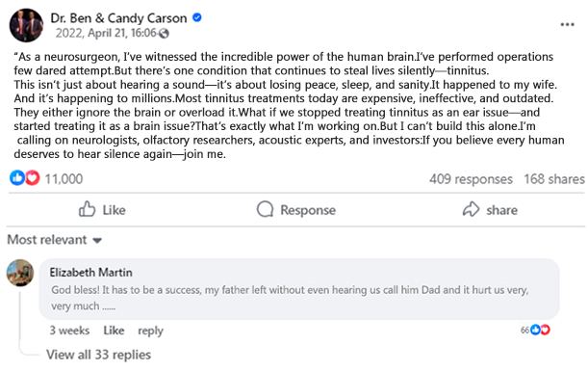
Task: Click the blue like reaction next to 11,000
Action: click(x=17, y=178)
